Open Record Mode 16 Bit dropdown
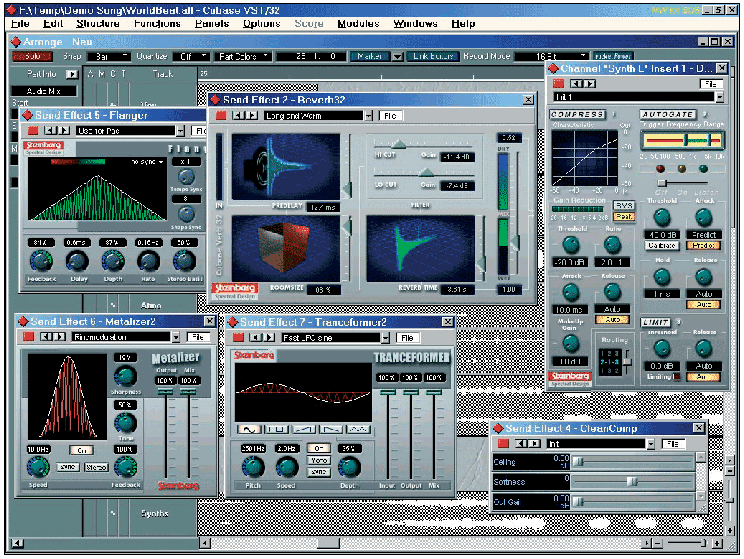The width and height of the screenshot is (744, 559). pyautogui.click(x=552, y=56)
